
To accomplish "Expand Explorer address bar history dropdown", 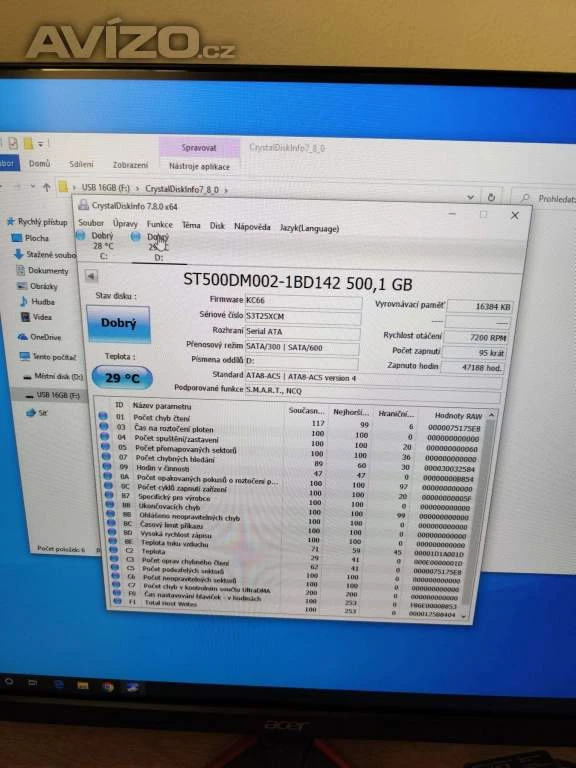I will click(x=470, y=196).
